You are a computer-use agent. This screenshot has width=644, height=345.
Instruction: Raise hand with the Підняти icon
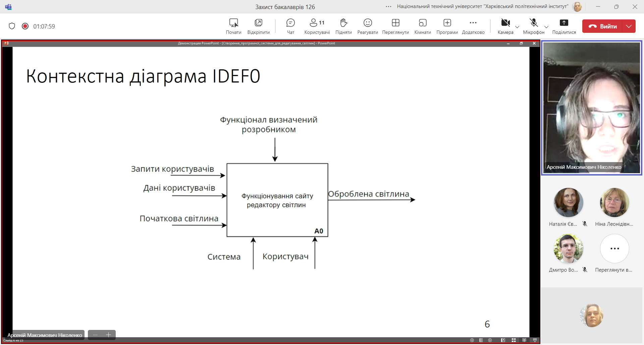(x=343, y=26)
